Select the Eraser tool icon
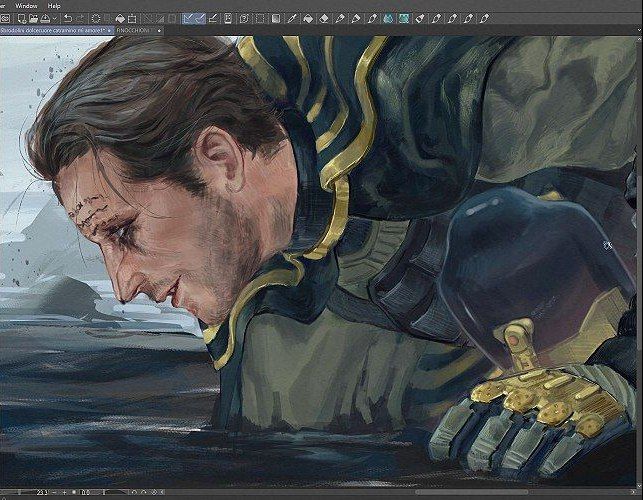This screenshot has height=500, width=643. (324, 18)
